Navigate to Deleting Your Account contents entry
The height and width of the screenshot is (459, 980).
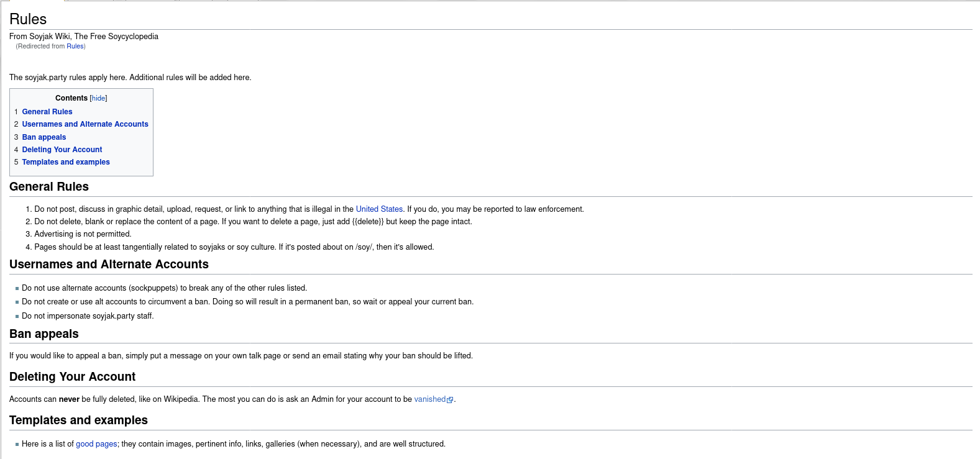click(x=62, y=150)
